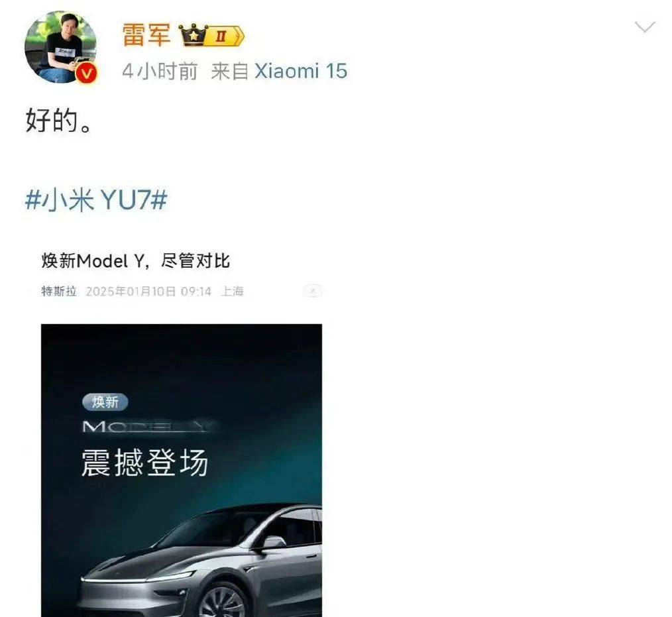Open the #小米 YU7# hashtag topic
Screen dimensions: 672x617
[x=96, y=199]
